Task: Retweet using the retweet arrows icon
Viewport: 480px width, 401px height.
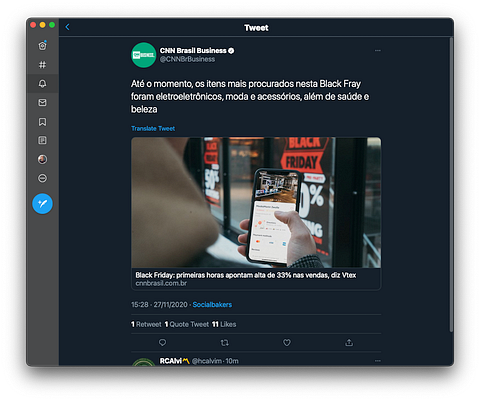Action: [x=225, y=342]
